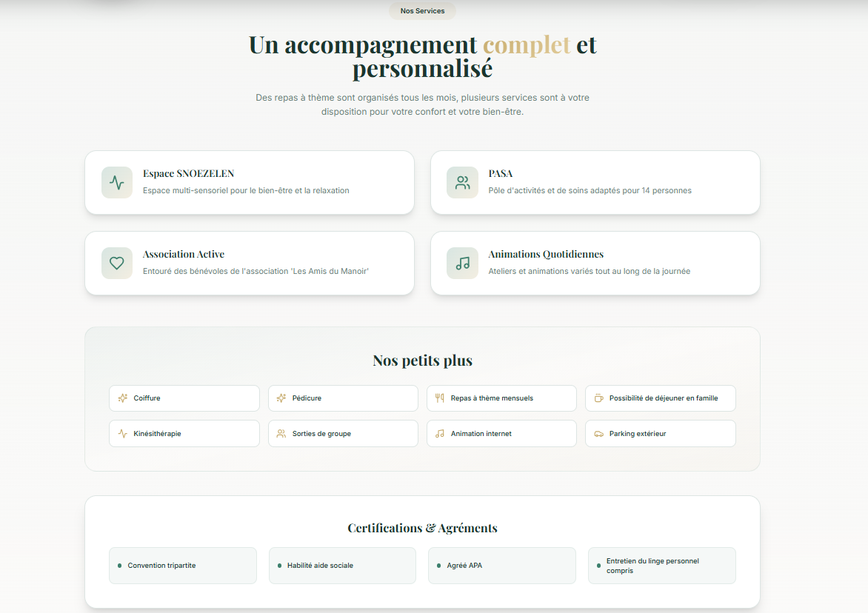Screen dimensions: 868x613
Task: Select the music note icon for Animation internet
Action: tap(439, 433)
